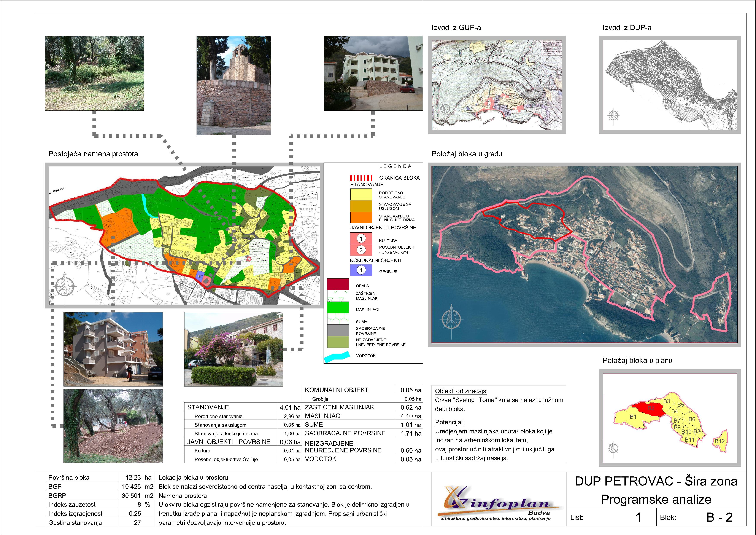Open the gray and orange apartment block photo
This screenshot has width=756, height=535.
coord(113,349)
